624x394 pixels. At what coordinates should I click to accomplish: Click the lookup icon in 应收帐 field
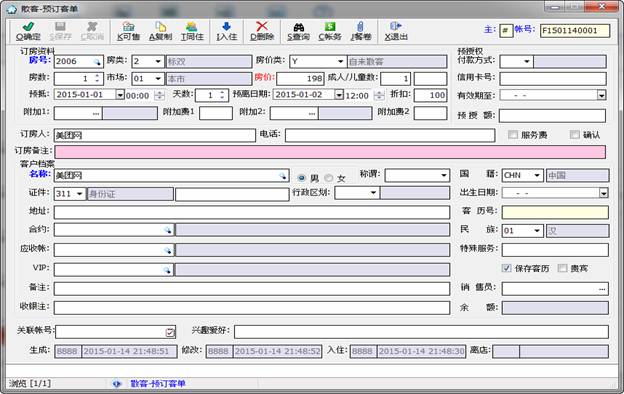(168, 250)
